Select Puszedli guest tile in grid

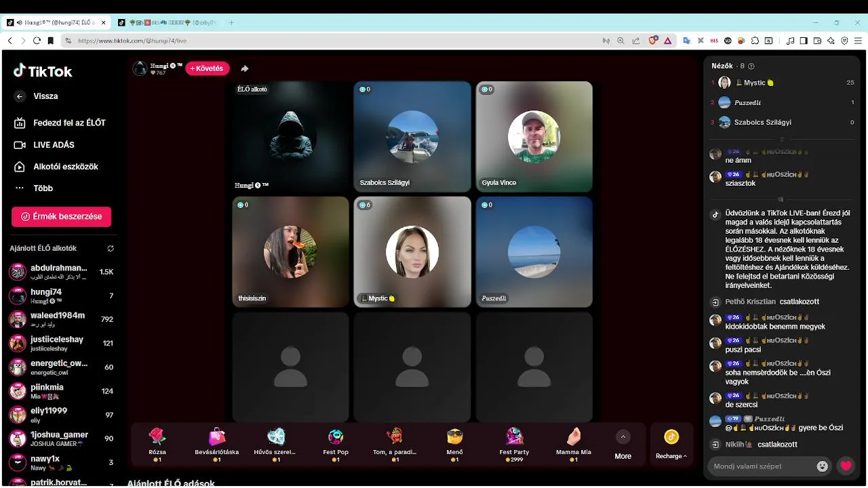(x=534, y=252)
